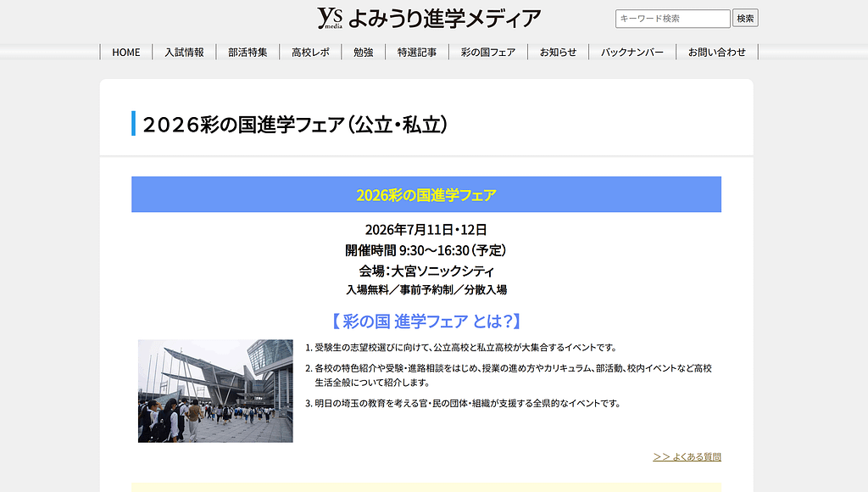Click the page title 2026彩の国進学フェア(公立・私立)
The height and width of the screenshot is (492, 868).
coord(295,125)
